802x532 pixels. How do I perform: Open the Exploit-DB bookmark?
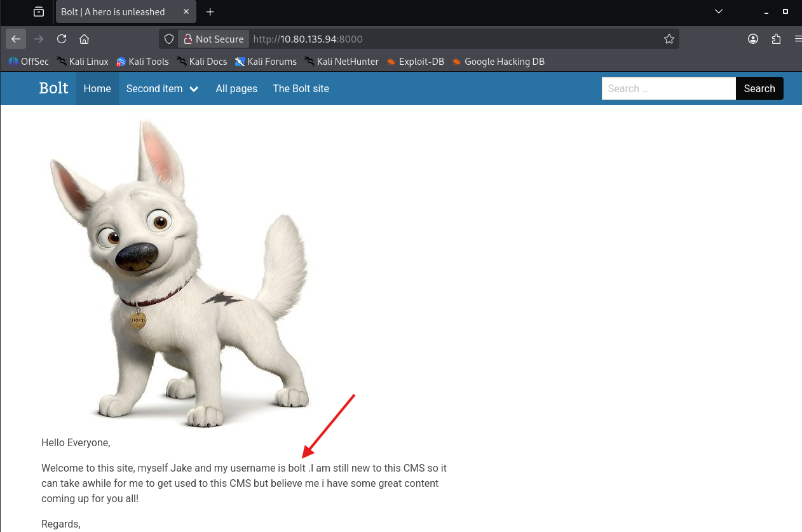(x=415, y=62)
